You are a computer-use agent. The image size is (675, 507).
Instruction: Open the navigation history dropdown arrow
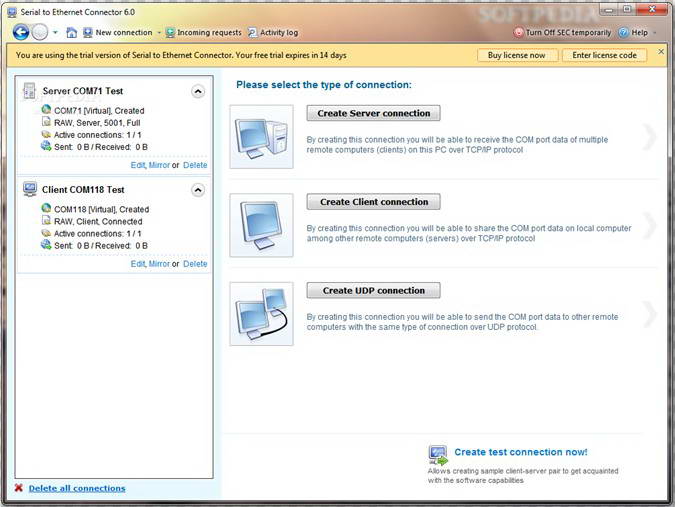(55, 32)
